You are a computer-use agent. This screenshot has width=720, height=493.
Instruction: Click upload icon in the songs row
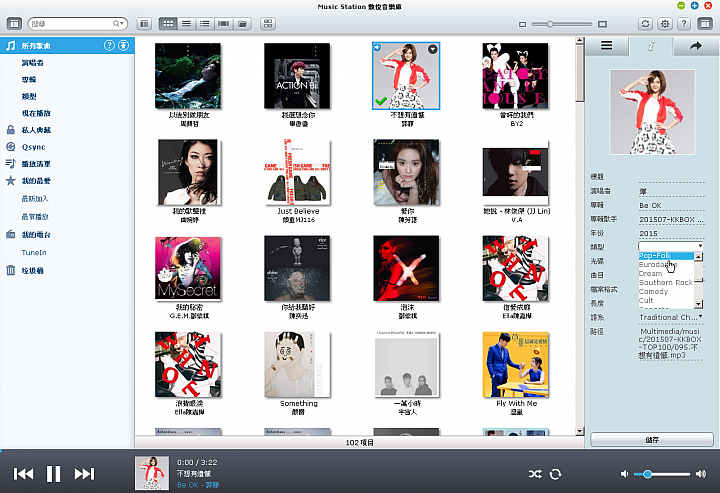coord(124,45)
